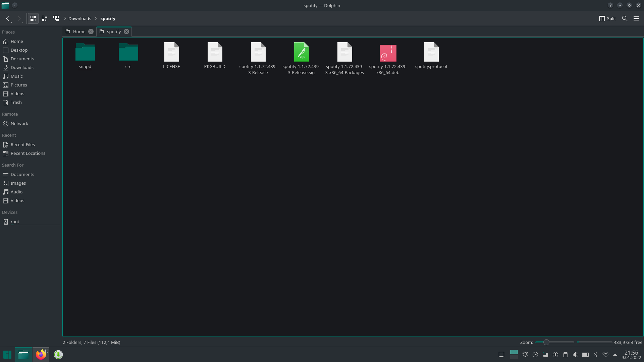
Task: Click the free disk space bar
Action: tap(594, 342)
